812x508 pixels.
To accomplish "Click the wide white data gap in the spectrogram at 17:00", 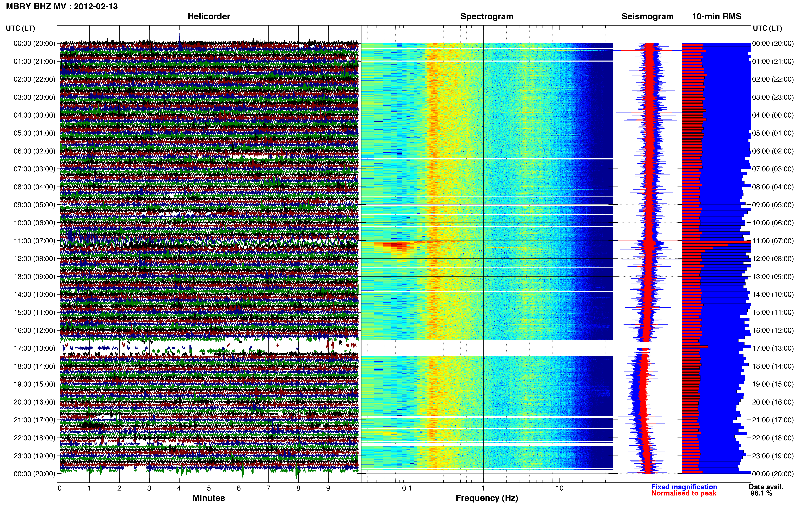I will 487,348.
